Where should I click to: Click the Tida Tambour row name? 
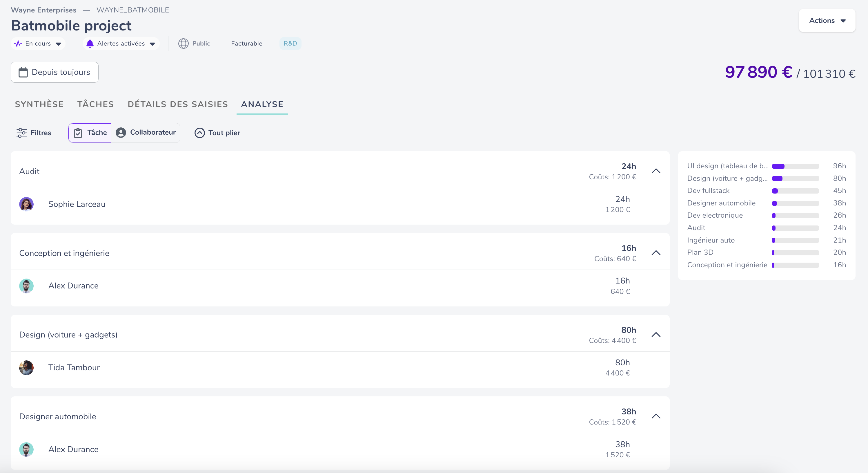[74, 367]
